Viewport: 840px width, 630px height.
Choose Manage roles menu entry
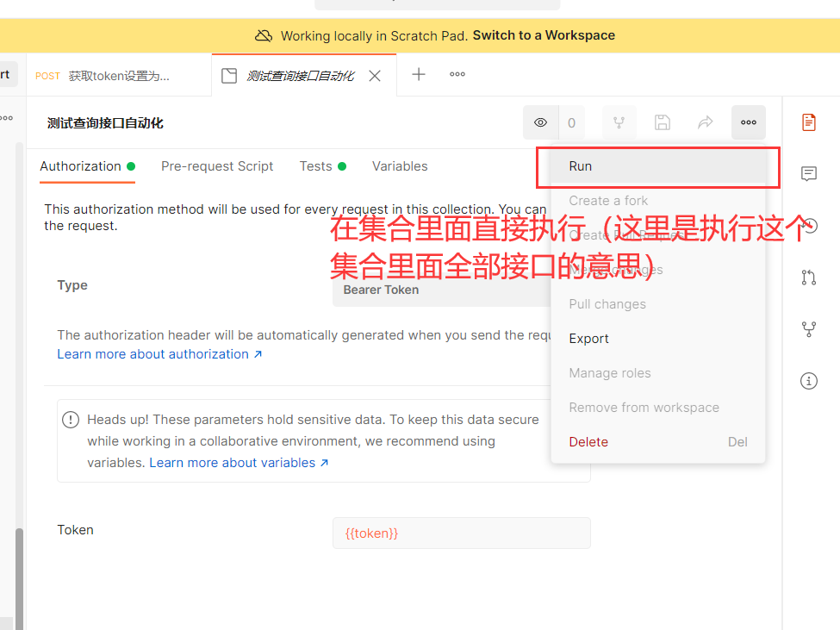(x=658, y=373)
